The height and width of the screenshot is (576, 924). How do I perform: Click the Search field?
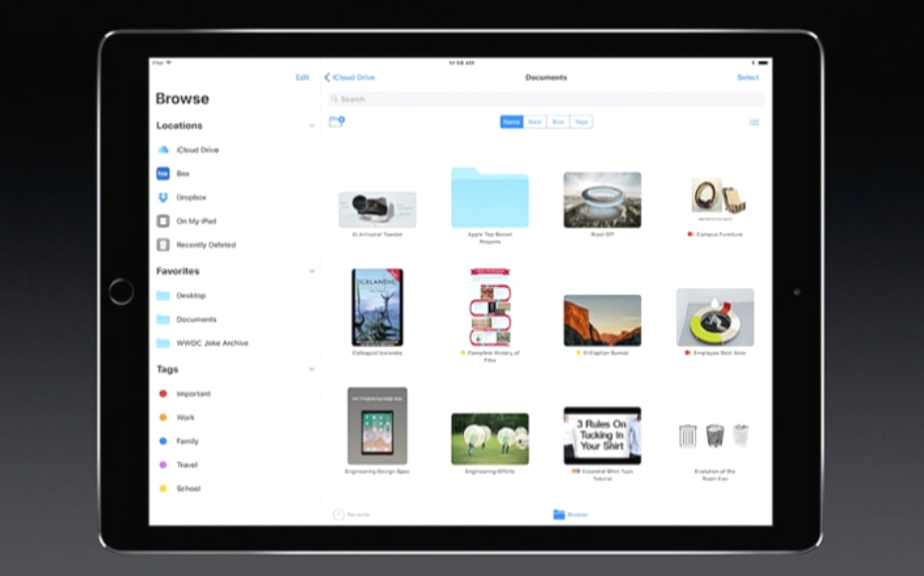[546, 100]
